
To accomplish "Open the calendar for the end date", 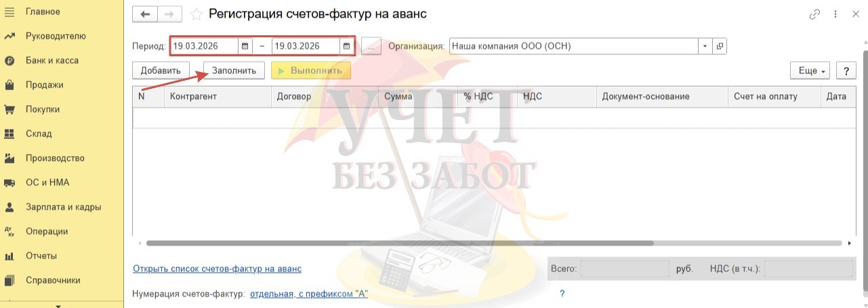I will click(347, 46).
